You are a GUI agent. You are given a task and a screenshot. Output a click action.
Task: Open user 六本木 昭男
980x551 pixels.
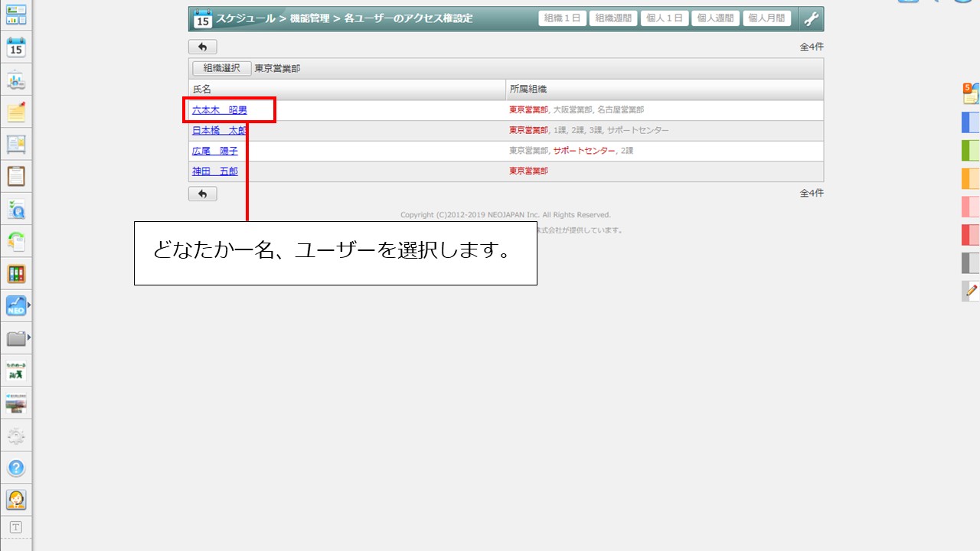tap(220, 110)
